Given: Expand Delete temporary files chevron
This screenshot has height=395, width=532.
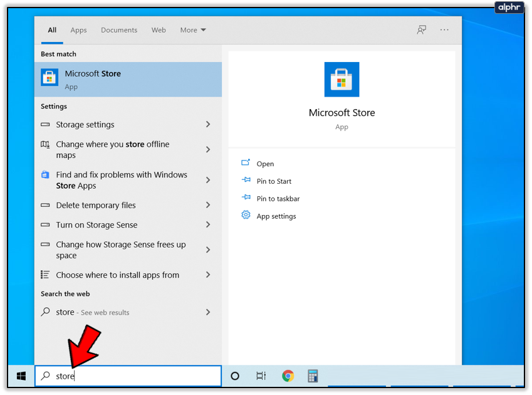Looking at the screenshot, I should click(208, 205).
